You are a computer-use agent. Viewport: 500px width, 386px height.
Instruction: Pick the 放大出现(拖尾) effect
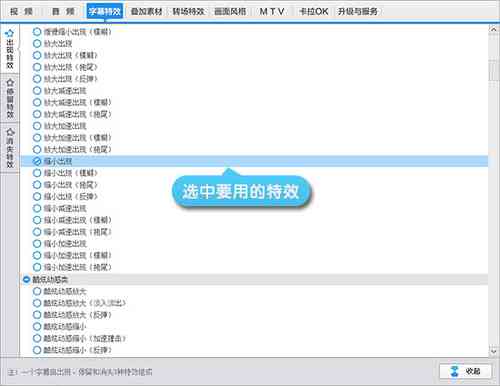pyautogui.click(x=65, y=67)
